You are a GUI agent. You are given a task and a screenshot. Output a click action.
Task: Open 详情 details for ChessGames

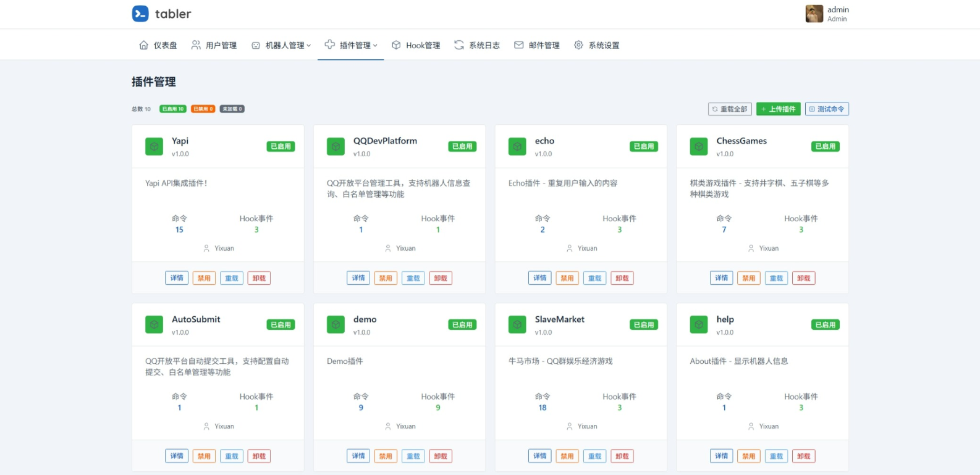[722, 278]
